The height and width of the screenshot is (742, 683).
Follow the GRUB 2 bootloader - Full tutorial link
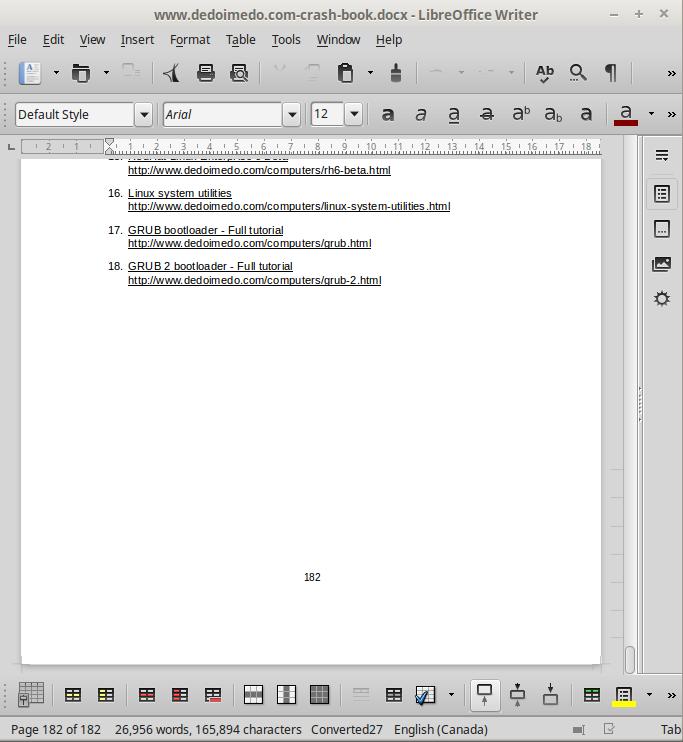coord(210,266)
